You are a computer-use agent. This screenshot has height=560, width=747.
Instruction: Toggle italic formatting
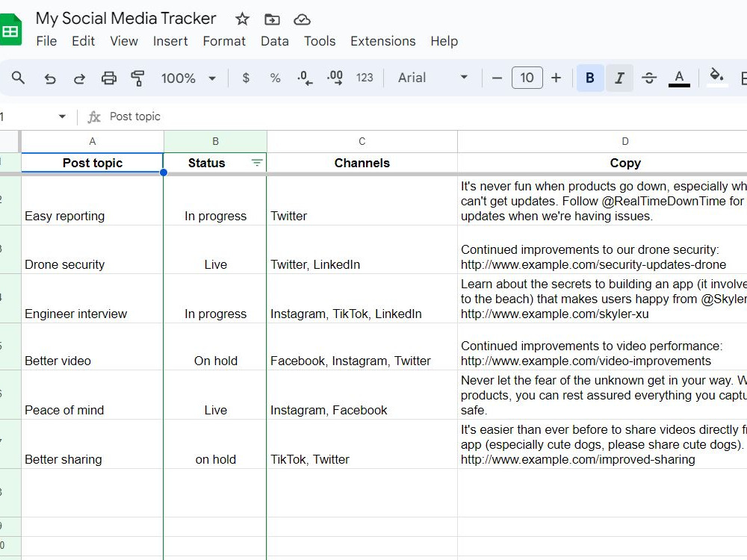619,78
